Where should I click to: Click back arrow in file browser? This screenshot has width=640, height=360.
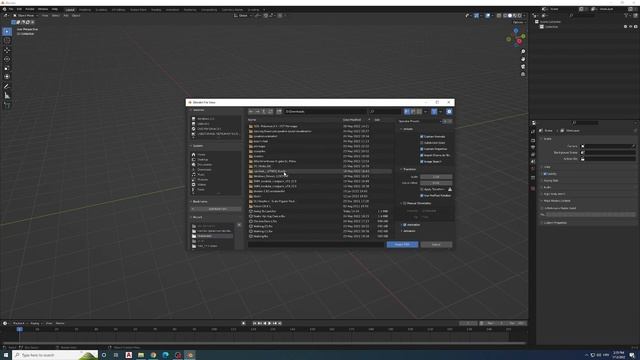(251, 111)
